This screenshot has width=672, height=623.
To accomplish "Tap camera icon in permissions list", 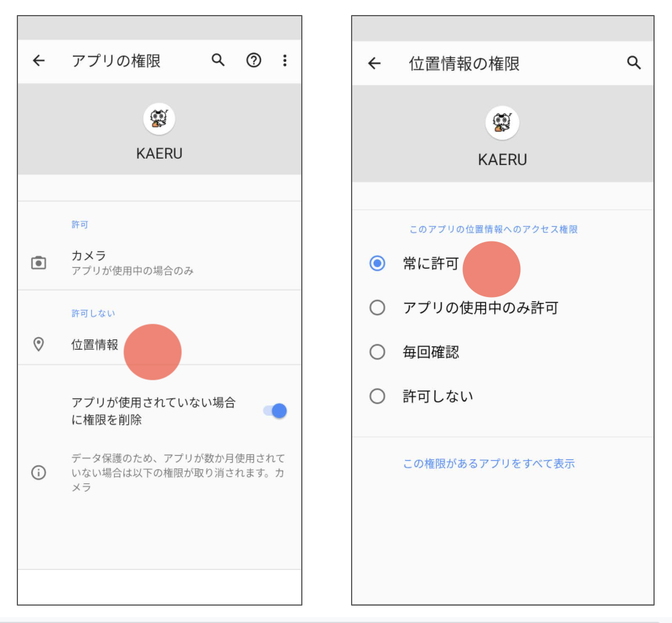I will coord(39,263).
